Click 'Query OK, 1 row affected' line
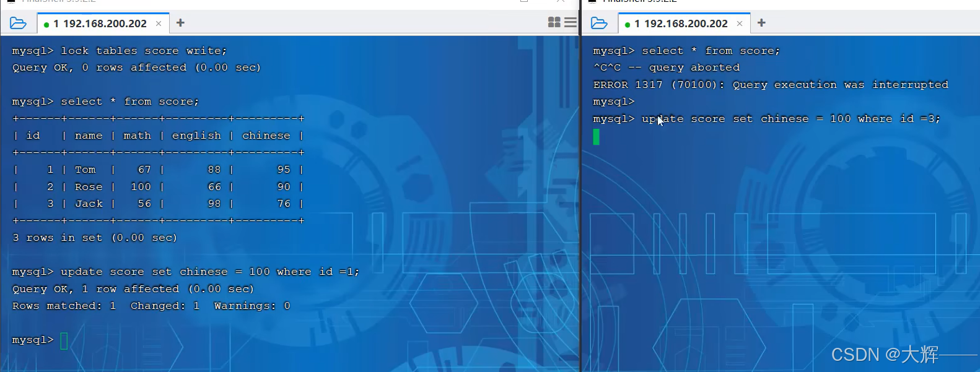Image resolution: width=980 pixels, height=372 pixels. pyautogui.click(x=133, y=289)
